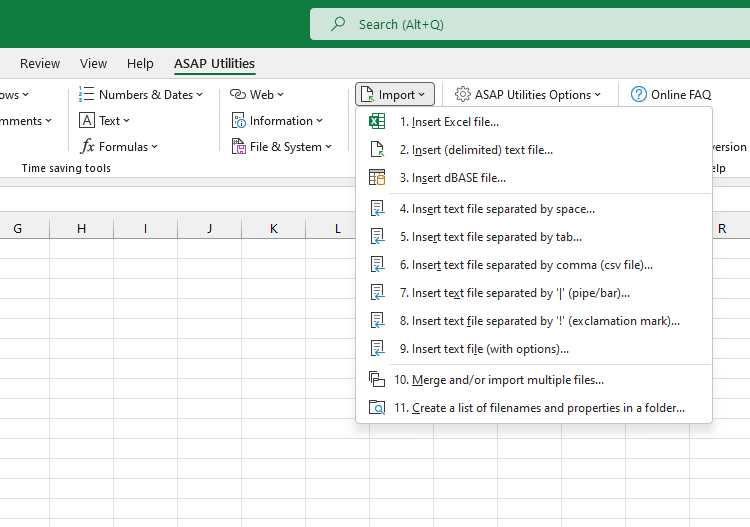The image size is (750, 527).
Task: Open the Help ribbon tab
Action: pos(140,64)
